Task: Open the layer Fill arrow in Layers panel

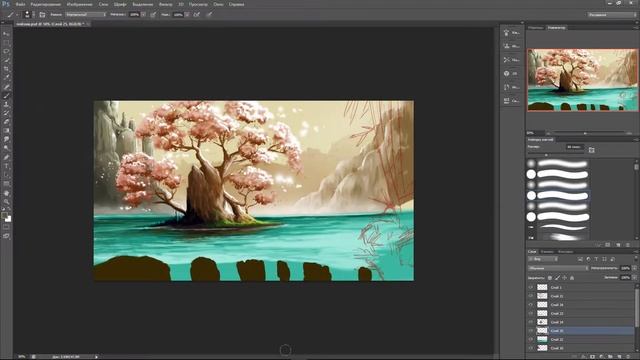Action: [x=634, y=278]
